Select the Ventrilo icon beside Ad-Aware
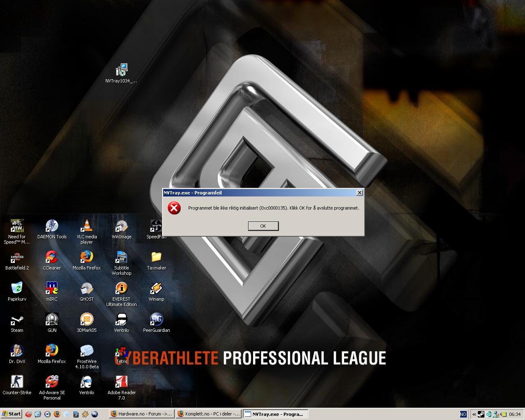 pyautogui.click(x=87, y=385)
